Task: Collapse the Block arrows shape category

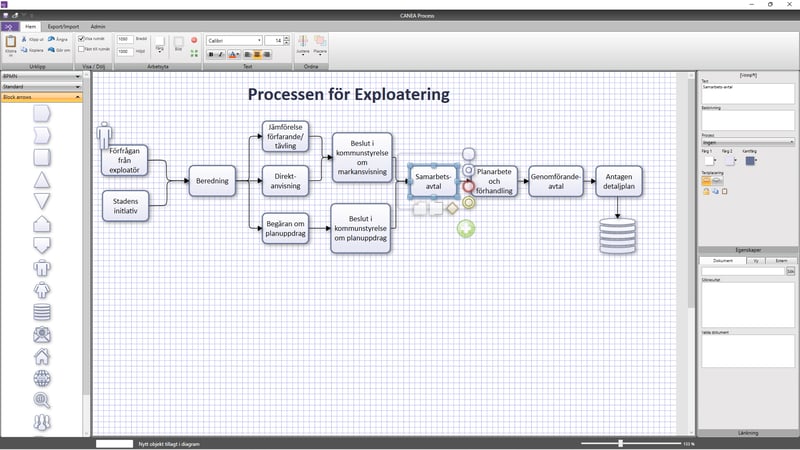Action: [41, 97]
